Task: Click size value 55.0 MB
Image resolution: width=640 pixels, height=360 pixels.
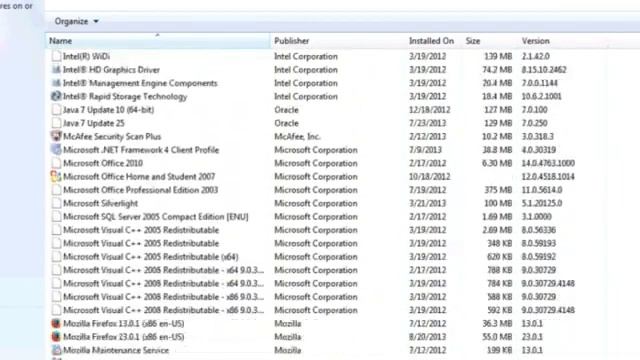Action: point(497,337)
